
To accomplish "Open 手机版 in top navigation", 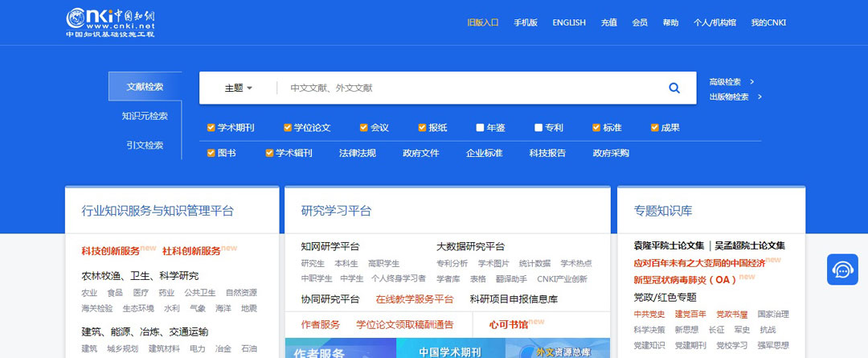I will [526, 23].
